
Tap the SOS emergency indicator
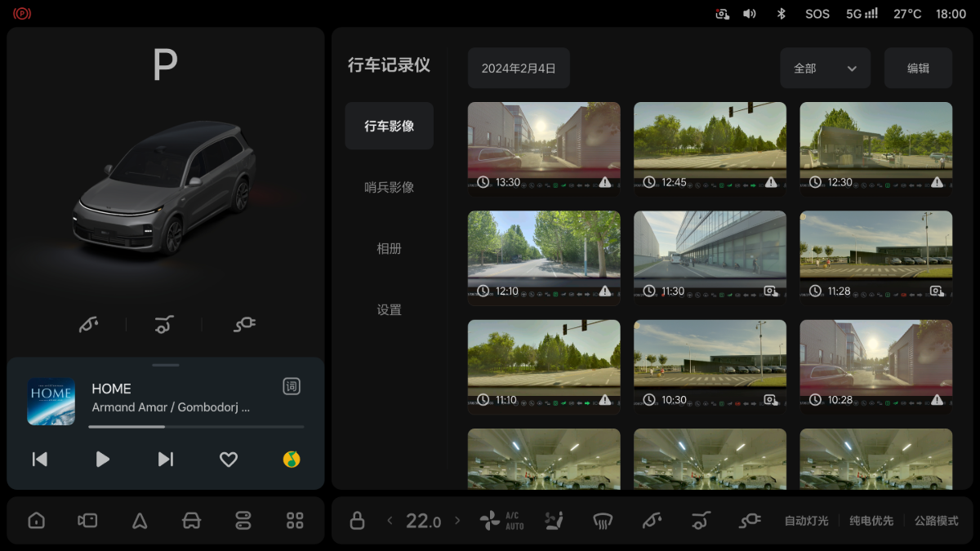[x=817, y=14]
